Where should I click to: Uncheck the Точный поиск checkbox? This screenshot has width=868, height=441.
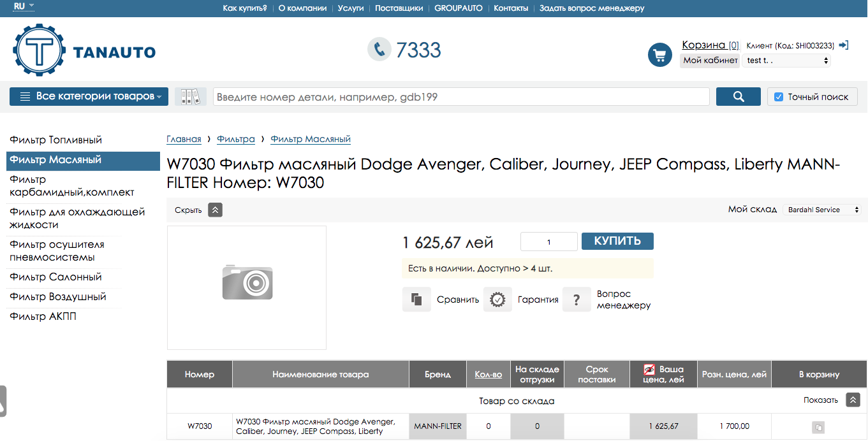(778, 97)
